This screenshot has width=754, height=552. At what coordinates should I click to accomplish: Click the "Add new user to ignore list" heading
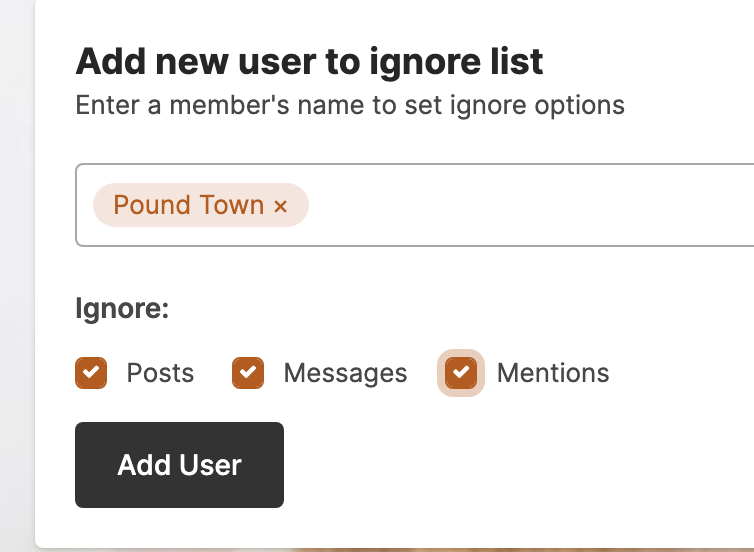(310, 62)
